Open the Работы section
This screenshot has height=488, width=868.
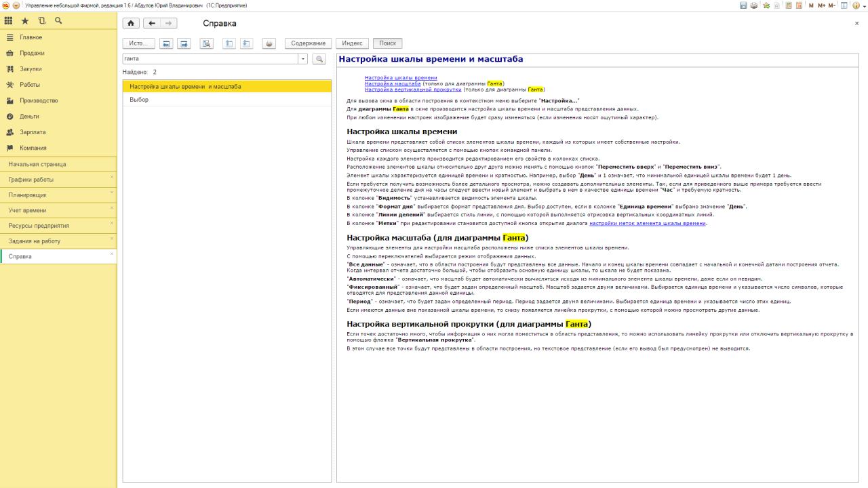tap(58, 85)
